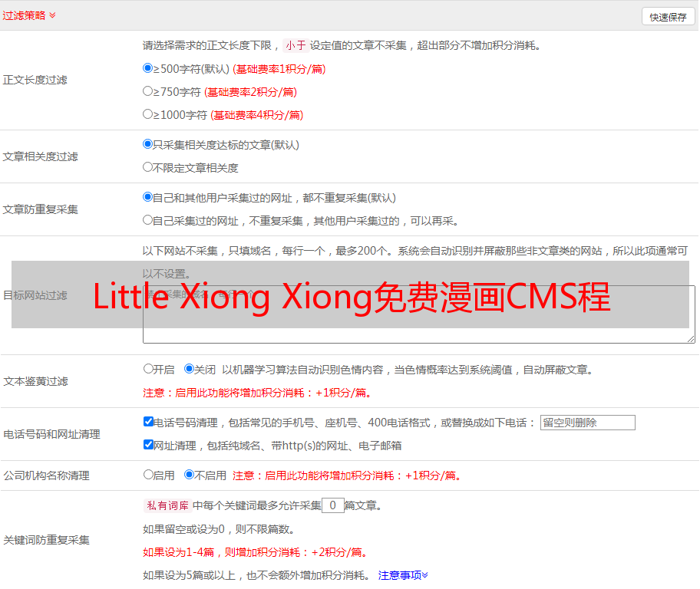Select 自己采集过的网址，不重复采集 radio option
Viewport: 700px width, 589px height.
click(148, 220)
